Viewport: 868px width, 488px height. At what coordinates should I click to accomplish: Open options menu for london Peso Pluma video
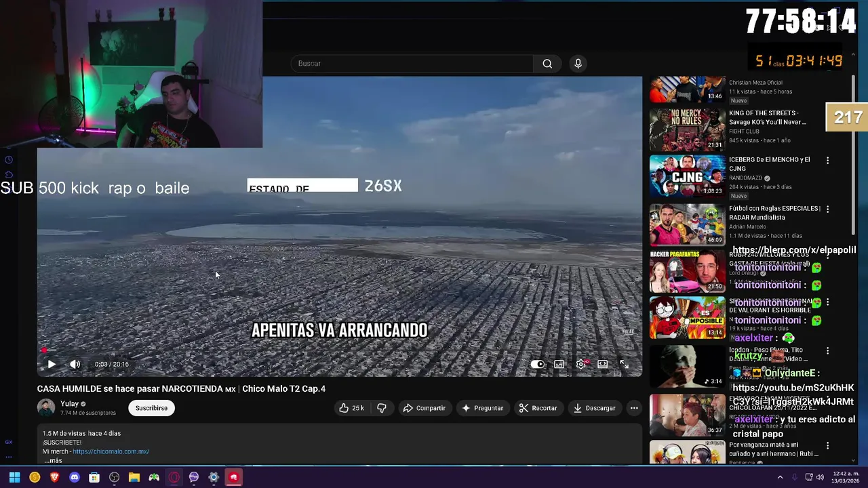click(x=827, y=351)
